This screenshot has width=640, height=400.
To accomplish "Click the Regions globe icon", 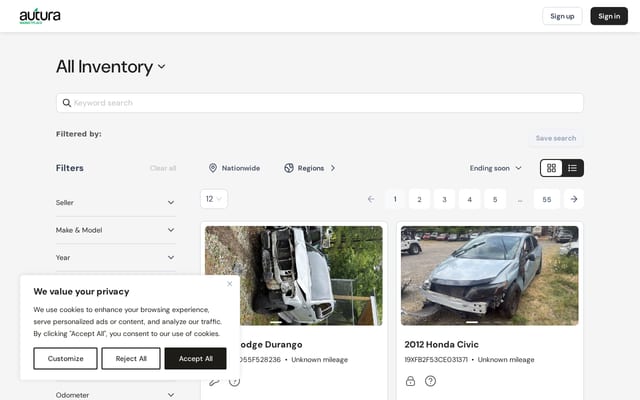I will point(289,168).
